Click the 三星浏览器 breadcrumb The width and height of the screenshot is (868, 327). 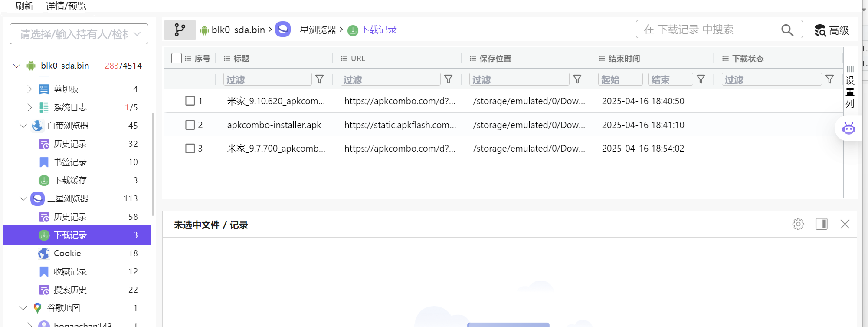(314, 30)
